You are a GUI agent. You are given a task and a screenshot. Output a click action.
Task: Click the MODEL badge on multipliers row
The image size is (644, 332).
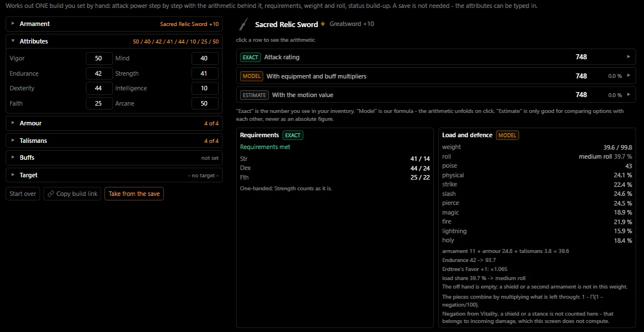(252, 76)
